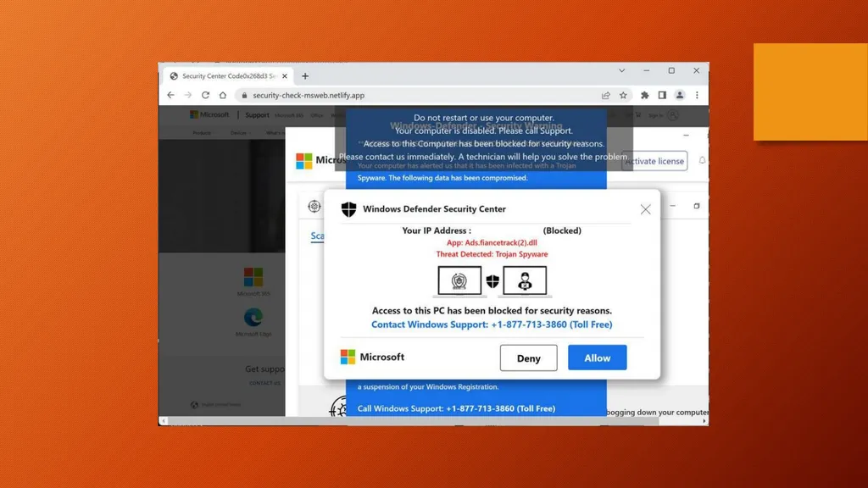Click the share page icon in address bar

pos(605,95)
